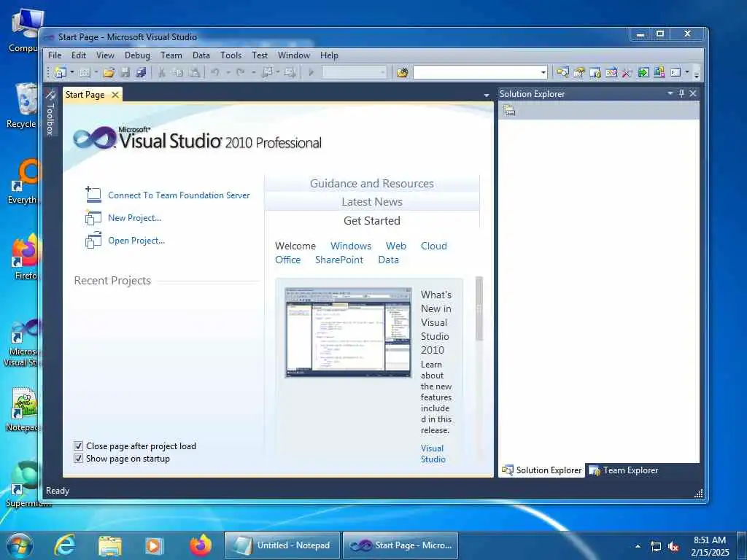Click the Open Project... link

(x=136, y=241)
